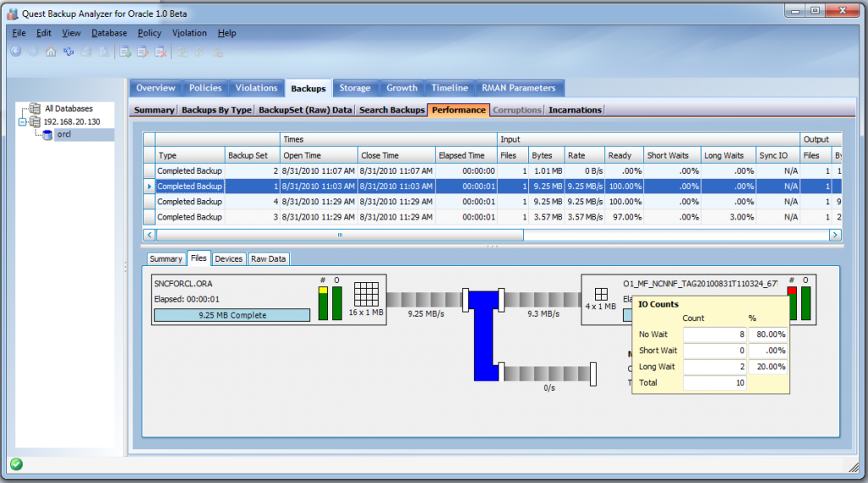Screen dimensions: 868x483
Task: Sort by the Sync IO column header
Action: 778,155
